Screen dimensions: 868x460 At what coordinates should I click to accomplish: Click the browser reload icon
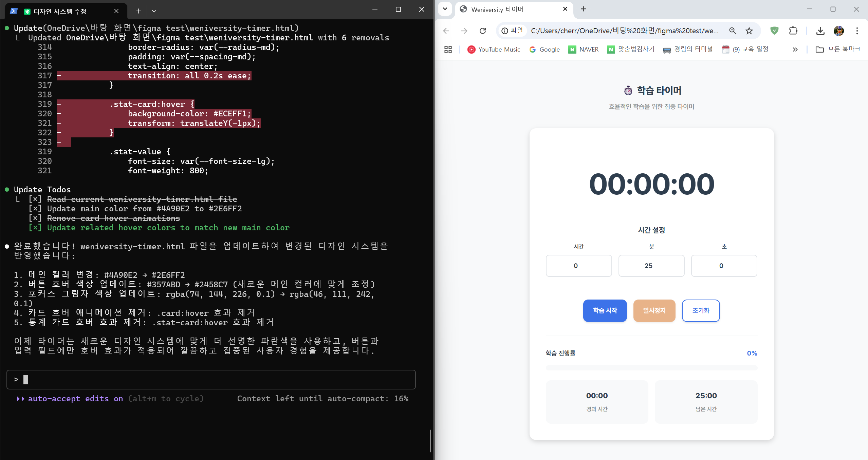tap(482, 31)
